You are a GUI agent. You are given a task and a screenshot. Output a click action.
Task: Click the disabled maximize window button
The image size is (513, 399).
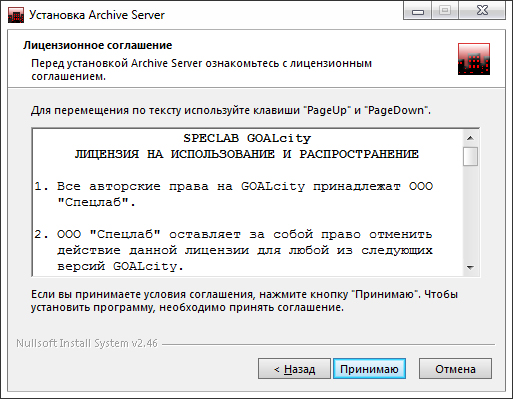pyautogui.click(x=445, y=11)
